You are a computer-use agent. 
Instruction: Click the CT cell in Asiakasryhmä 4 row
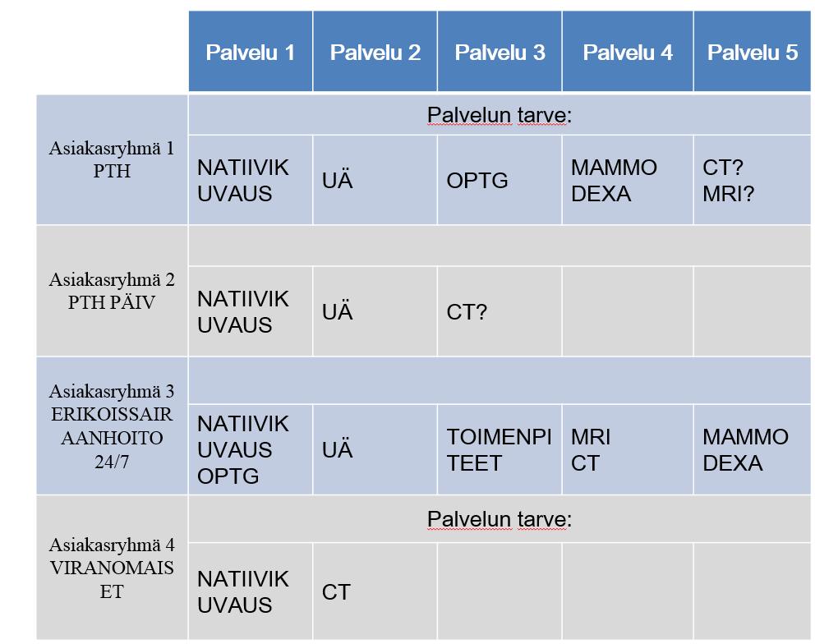[375, 591]
